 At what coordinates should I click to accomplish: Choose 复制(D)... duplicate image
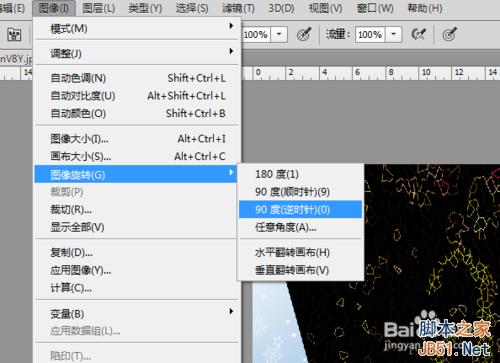tap(137, 253)
